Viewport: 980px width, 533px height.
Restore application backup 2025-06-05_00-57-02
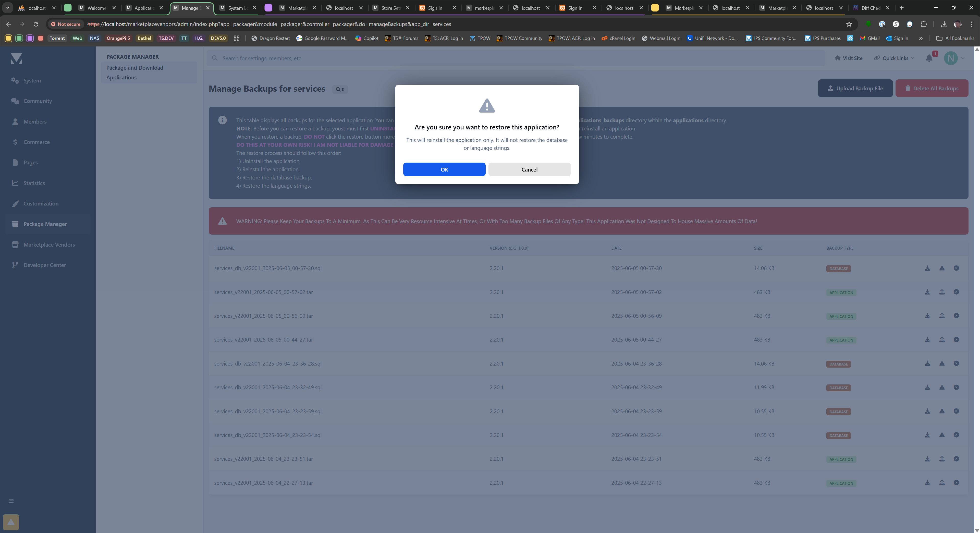pos(942,292)
